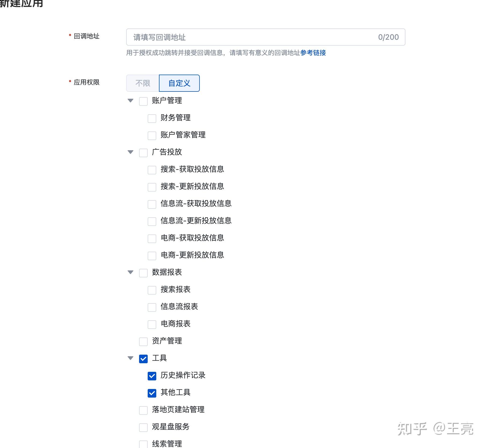Uncheck the 其他工具 checkbox
486x448 pixels.
[x=152, y=393]
